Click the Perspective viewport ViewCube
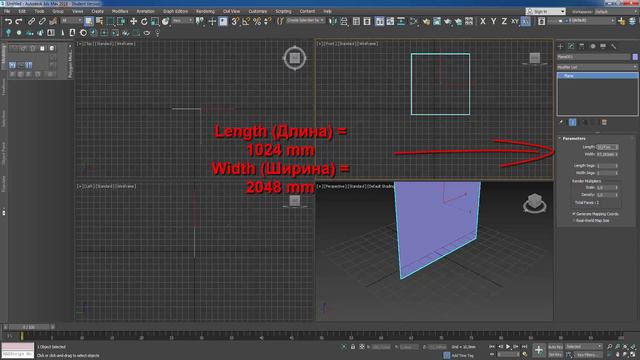 tap(534, 203)
